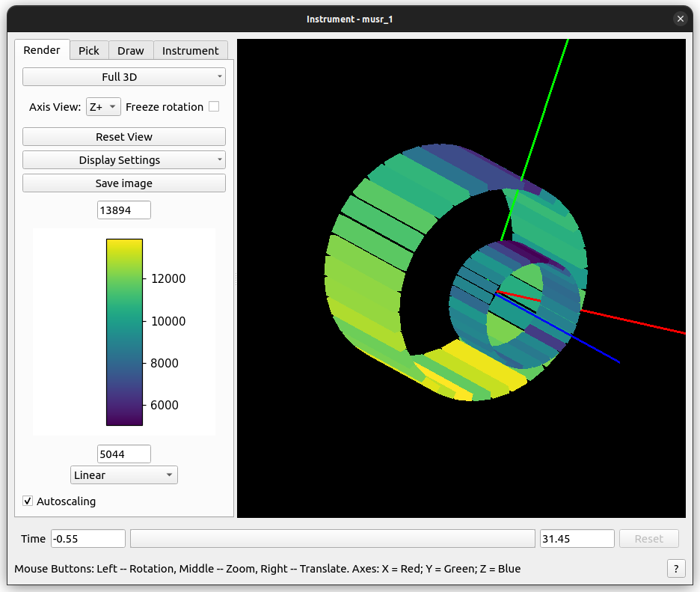The height and width of the screenshot is (592, 700).
Task: Click the Time start field -0.55
Action: coord(87,539)
